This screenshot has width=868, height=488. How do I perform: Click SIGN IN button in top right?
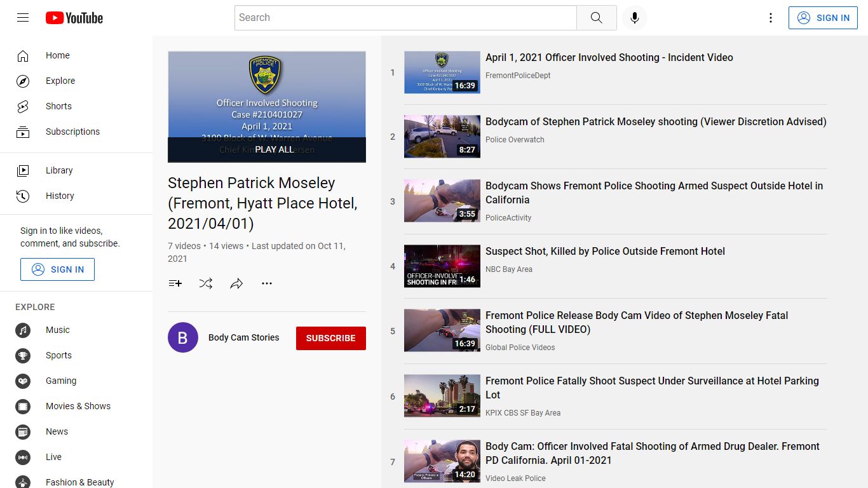point(823,18)
